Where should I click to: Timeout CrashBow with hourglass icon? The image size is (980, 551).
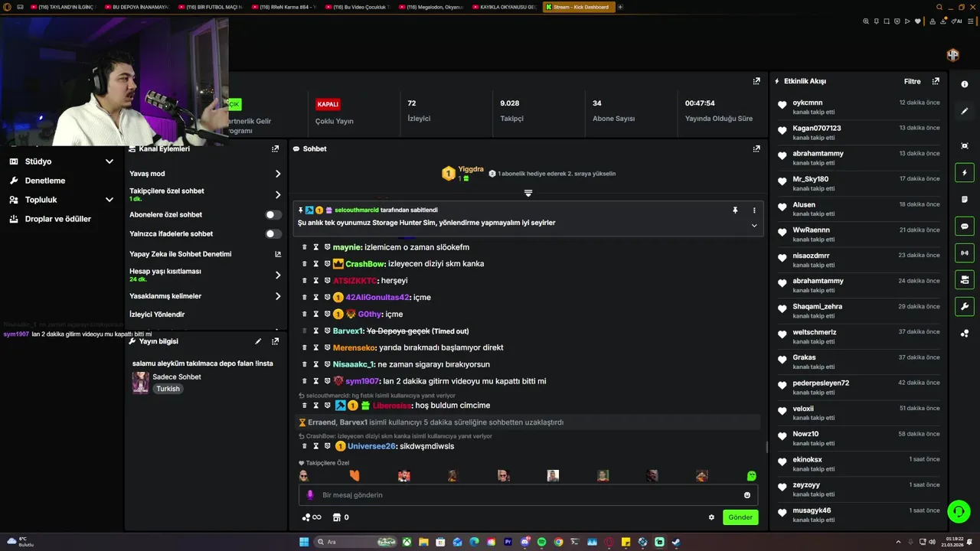tap(315, 264)
